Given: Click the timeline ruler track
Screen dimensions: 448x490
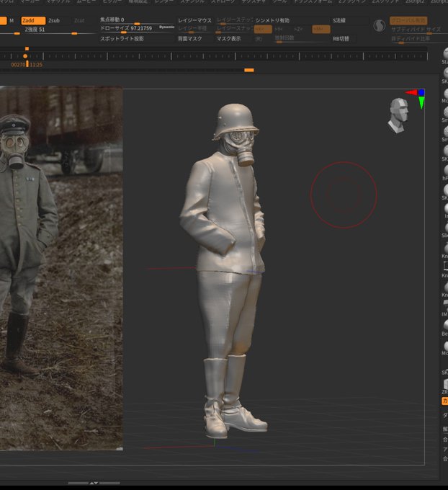Looking at the screenshot, I should coord(214,56).
